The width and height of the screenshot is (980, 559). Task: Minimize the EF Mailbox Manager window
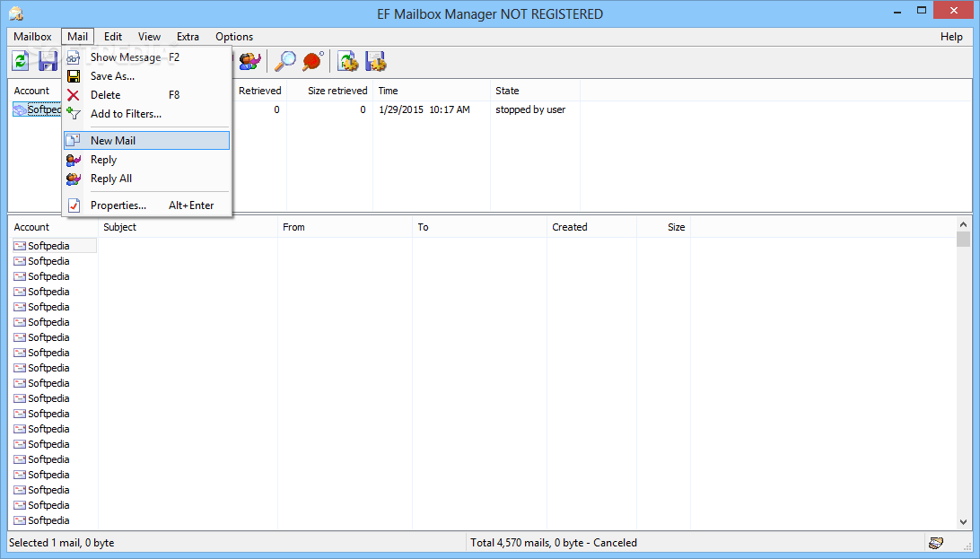click(897, 11)
